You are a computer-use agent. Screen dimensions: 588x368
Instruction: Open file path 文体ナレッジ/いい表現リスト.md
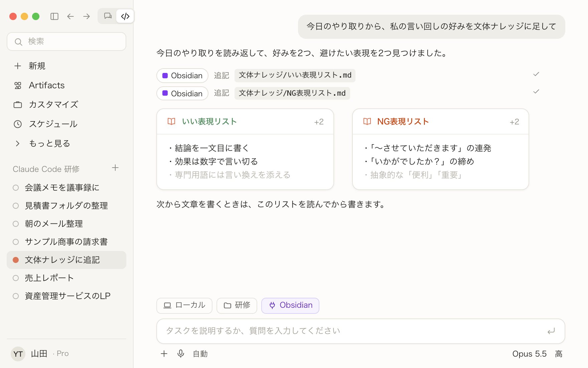(x=295, y=75)
